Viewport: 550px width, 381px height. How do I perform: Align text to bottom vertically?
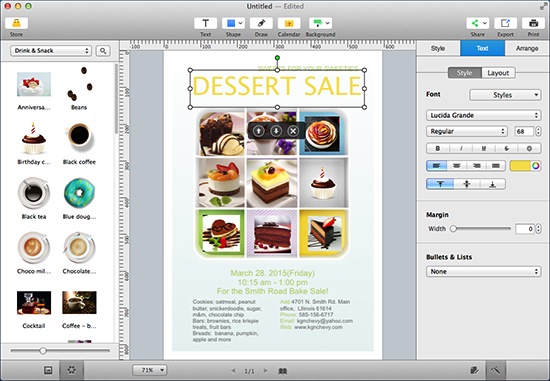tap(492, 184)
